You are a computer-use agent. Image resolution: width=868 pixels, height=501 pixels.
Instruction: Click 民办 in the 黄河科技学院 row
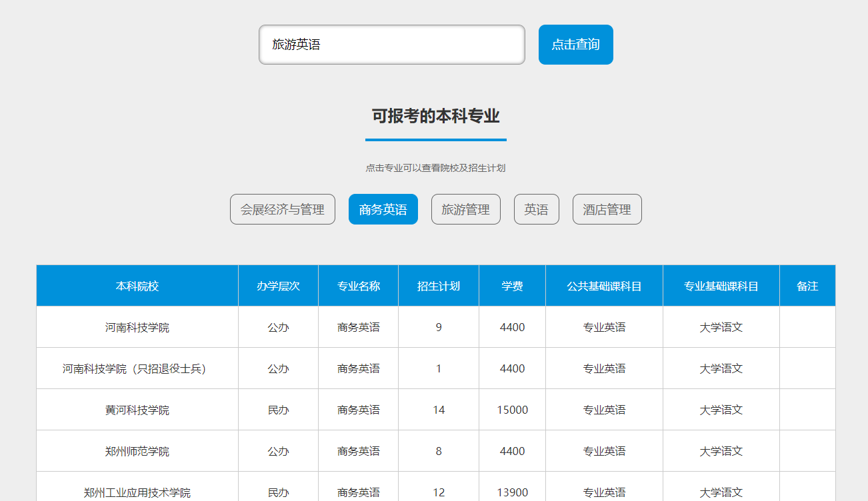point(279,410)
